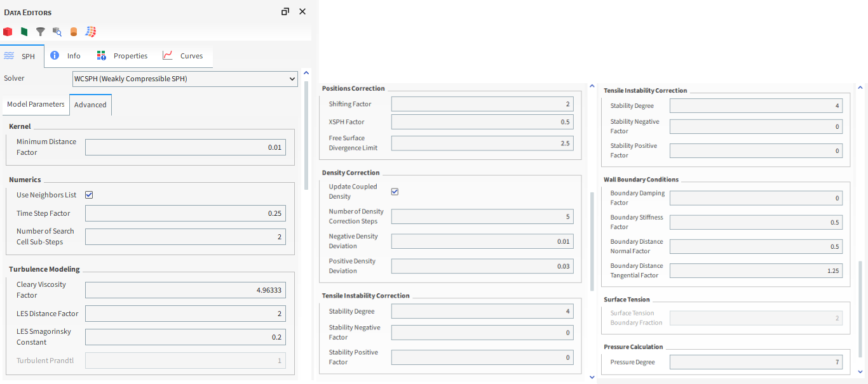The width and height of the screenshot is (868, 384).
Task: Select the Advanced tab
Action: click(90, 105)
